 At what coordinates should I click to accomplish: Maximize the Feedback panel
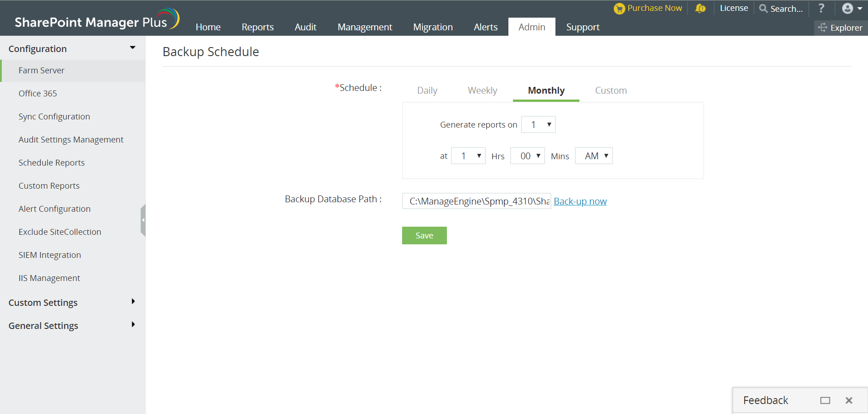[x=825, y=400]
